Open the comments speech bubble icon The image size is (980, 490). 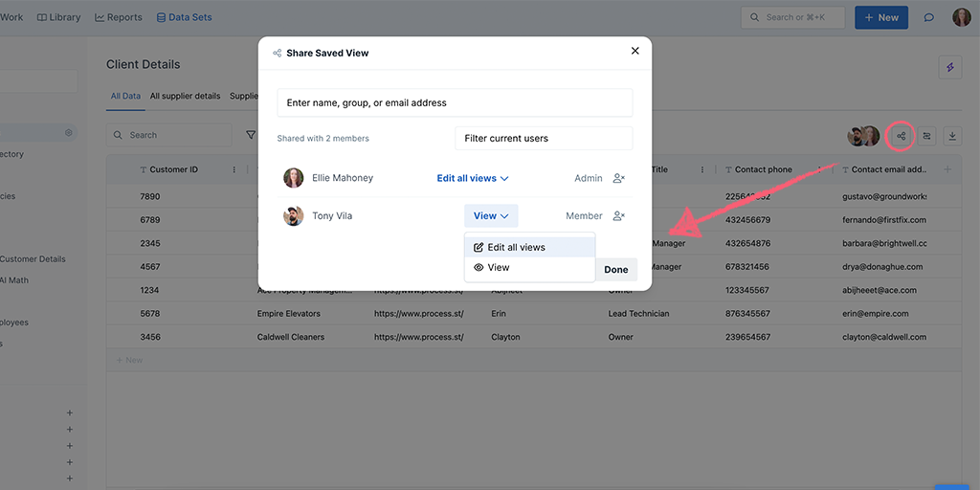[x=928, y=17]
